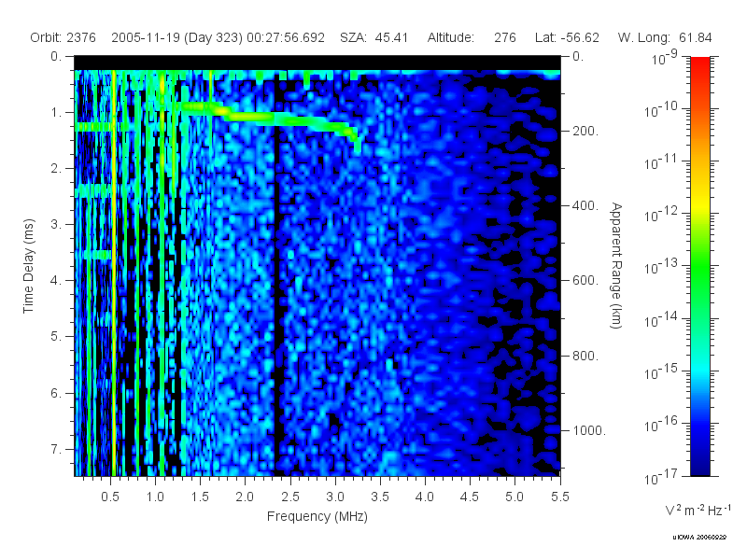Click the 10⁻¹³ color scale label
This screenshot has height=560, width=747.
pos(661,267)
